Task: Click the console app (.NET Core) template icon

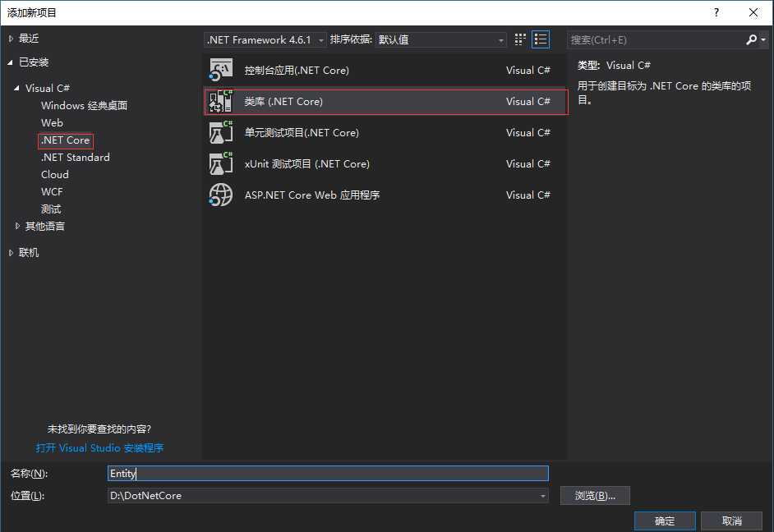Action: (x=221, y=70)
